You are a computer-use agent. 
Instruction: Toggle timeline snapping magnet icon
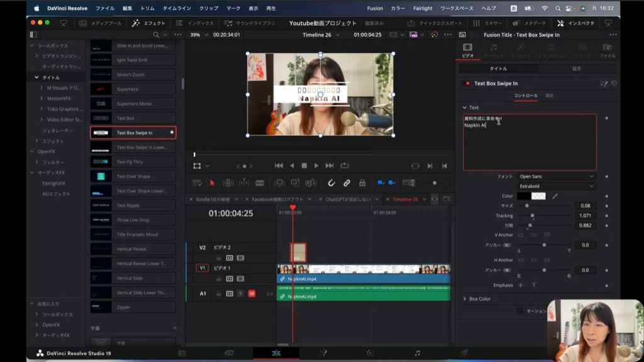tap(331, 183)
